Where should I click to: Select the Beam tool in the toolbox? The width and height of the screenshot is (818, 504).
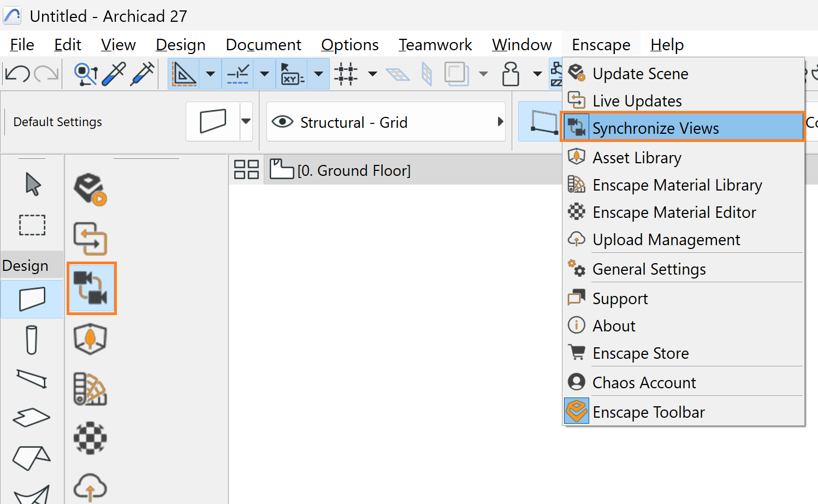[32, 378]
